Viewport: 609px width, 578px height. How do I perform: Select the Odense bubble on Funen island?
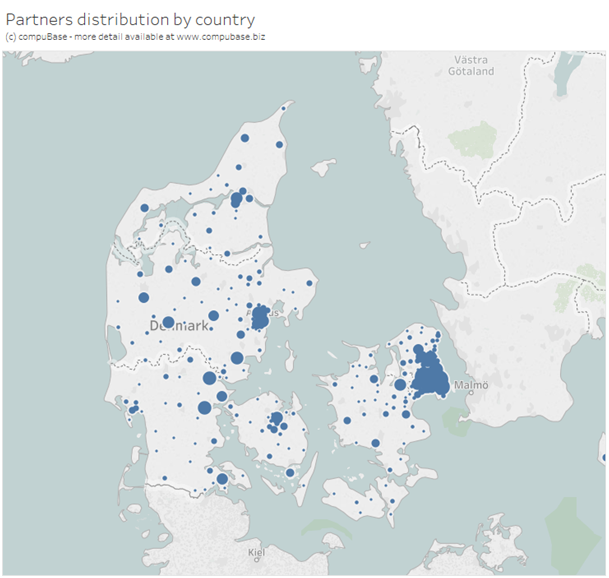coord(276,419)
